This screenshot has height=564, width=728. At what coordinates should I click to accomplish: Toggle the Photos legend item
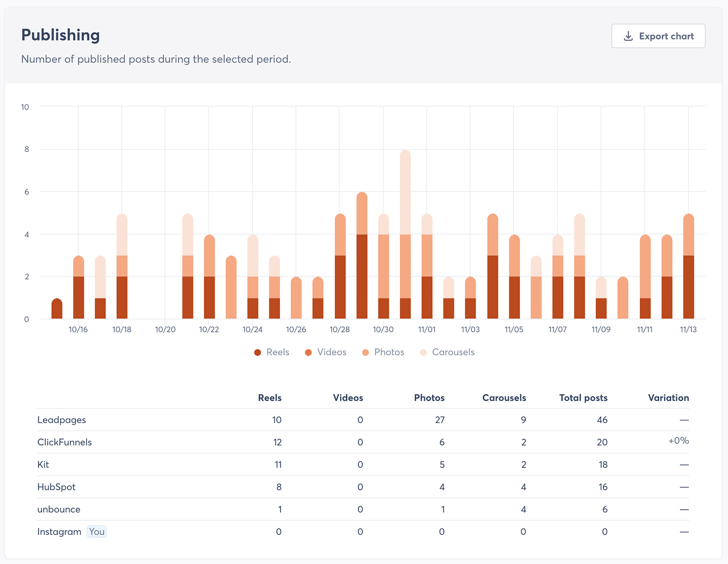pos(383,352)
